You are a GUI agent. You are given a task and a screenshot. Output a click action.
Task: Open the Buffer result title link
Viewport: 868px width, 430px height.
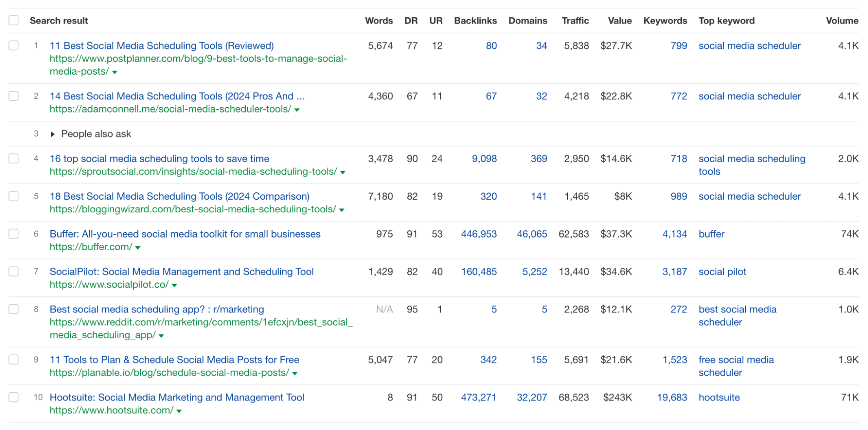click(185, 234)
